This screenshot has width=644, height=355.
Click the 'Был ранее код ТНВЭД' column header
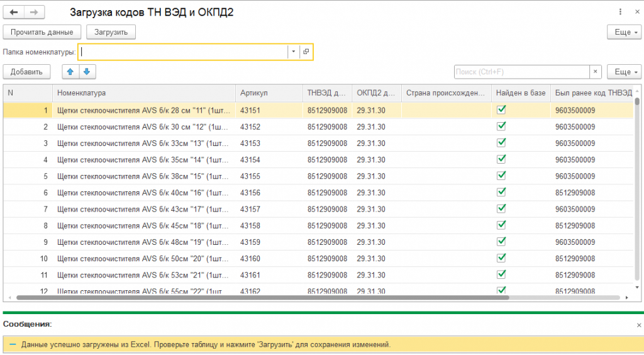pos(592,93)
